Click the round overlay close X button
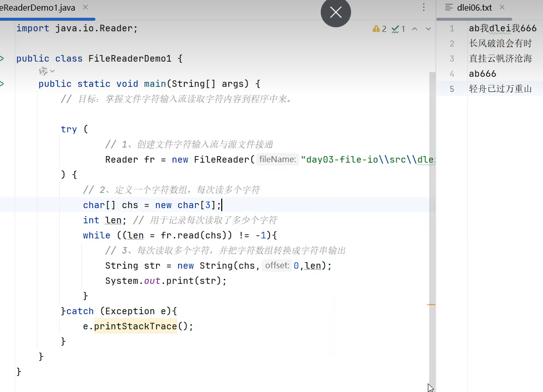 [336, 13]
